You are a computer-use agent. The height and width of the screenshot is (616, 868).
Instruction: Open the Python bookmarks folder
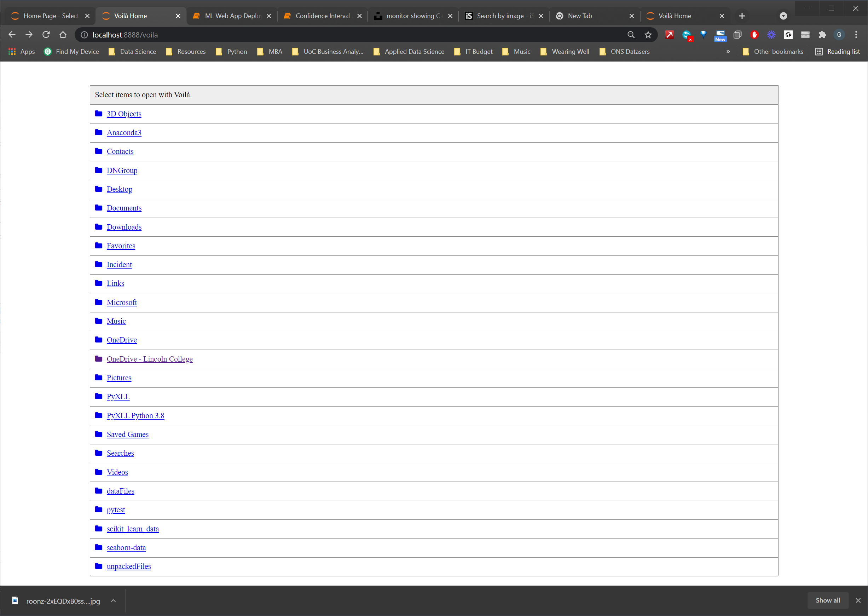point(231,52)
